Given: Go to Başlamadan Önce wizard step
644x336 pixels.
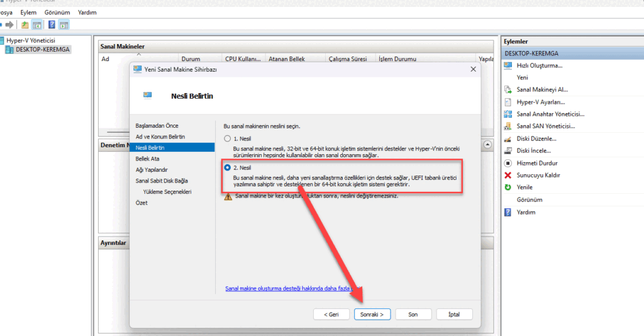Looking at the screenshot, I should pyautogui.click(x=157, y=126).
